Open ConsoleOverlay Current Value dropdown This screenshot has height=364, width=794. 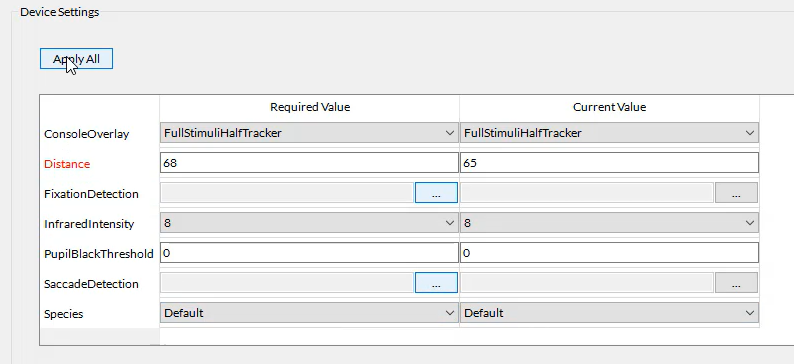(x=609, y=133)
